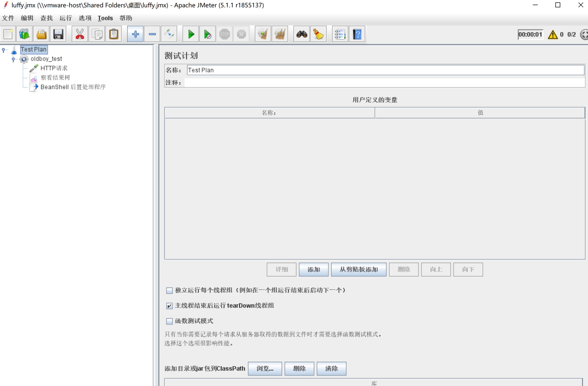The image size is (588, 386).
Task: Enable the functional test mode checkbox
Action: pos(169,321)
